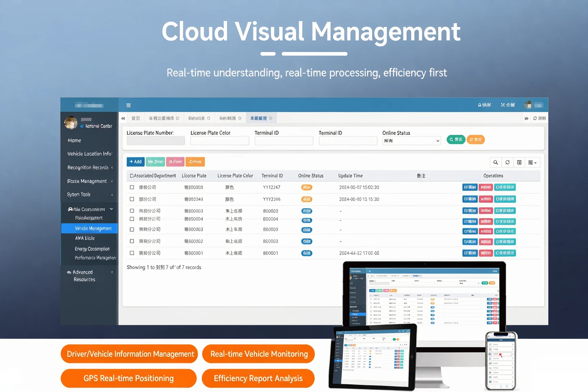
Task: Switch table view with the list toggle icon
Action: 519,162
